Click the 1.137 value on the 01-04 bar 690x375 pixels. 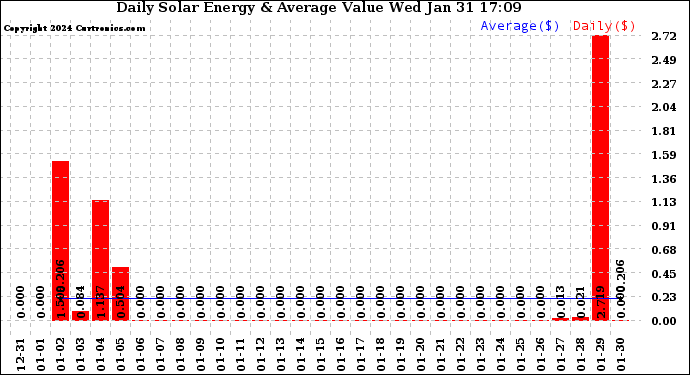click(101, 301)
